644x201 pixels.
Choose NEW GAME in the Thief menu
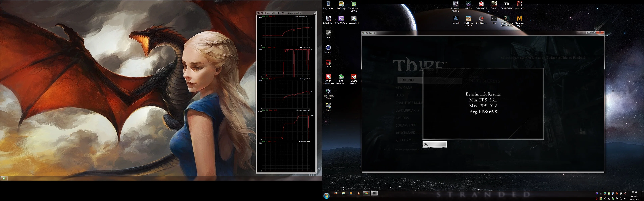(x=404, y=88)
